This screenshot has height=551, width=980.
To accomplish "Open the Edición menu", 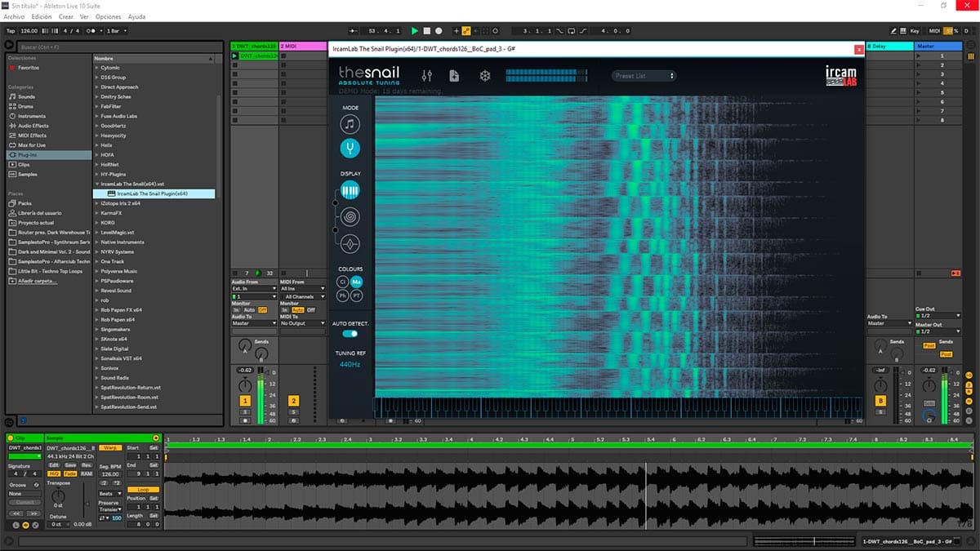I will click(x=41, y=16).
